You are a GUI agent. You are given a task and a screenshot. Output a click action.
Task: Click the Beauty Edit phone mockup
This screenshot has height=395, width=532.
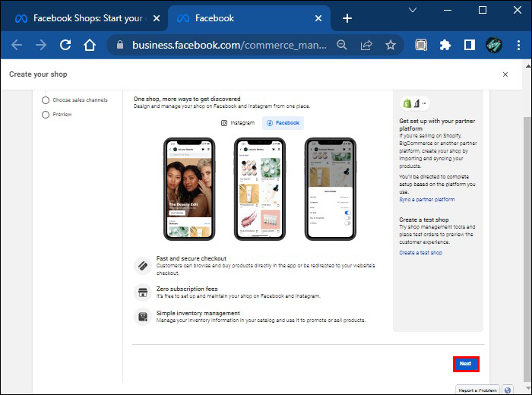[189, 189]
